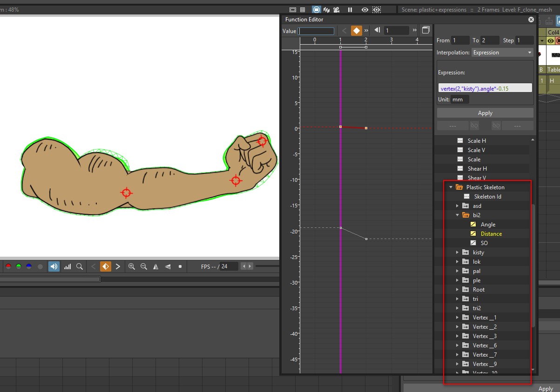The height and width of the screenshot is (392, 560).
Task: Select the Angle channel under bi2
Action: click(x=488, y=225)
